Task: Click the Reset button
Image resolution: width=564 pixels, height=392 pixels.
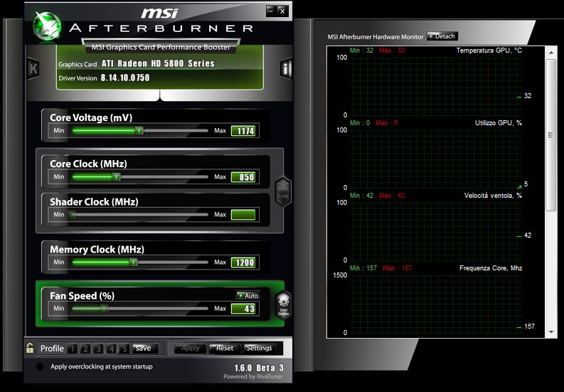Action: pyautogui.click(x=225, y=349)
